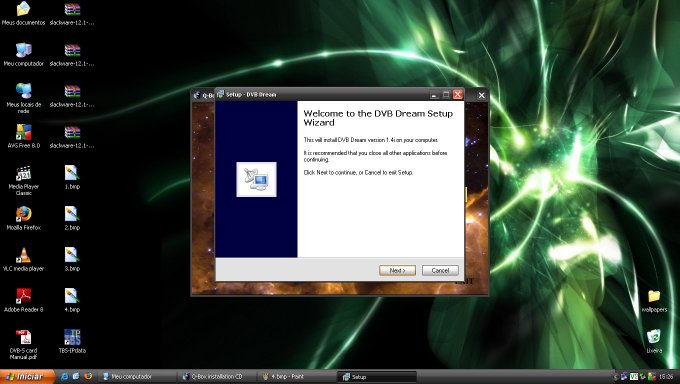Select the Adobe Reader 8 shortcut

click(23, 300)
